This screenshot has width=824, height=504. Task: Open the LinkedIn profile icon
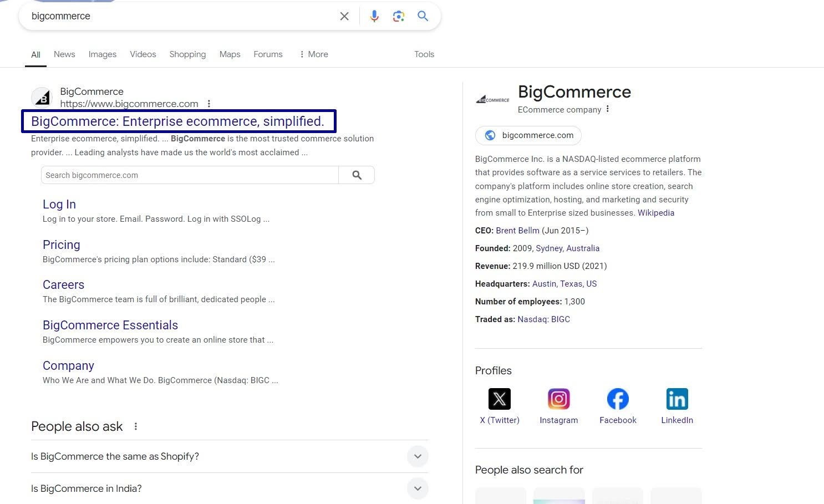(x=677, y=399)
